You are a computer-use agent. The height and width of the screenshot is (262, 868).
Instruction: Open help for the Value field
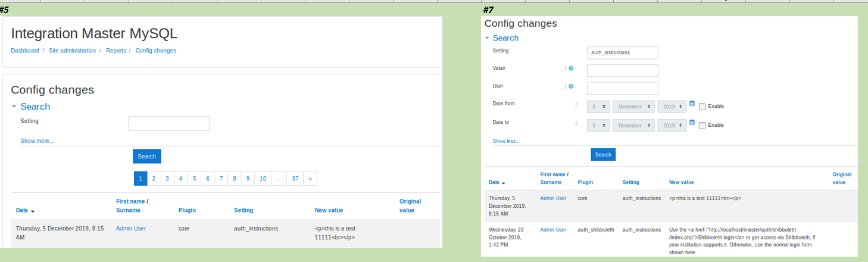pos(571,69)
